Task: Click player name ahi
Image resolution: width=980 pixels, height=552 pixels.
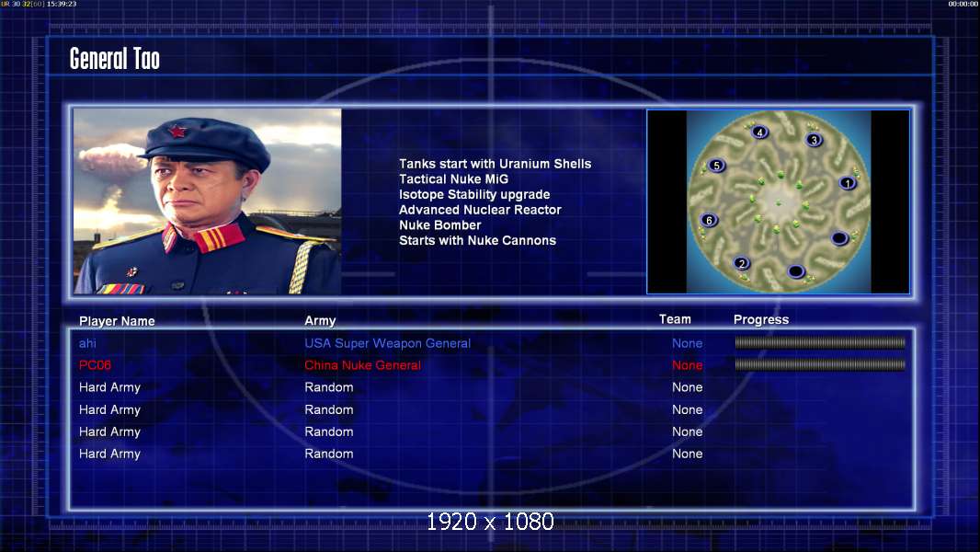Action: (87, 343)
